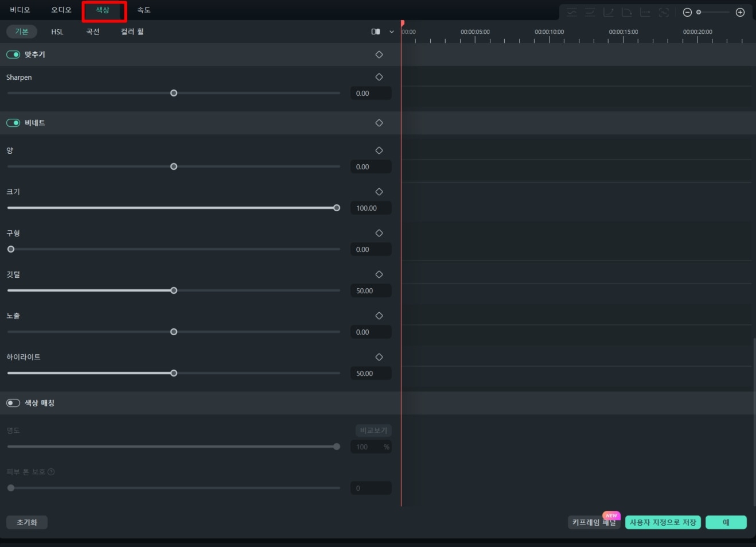Image resolution: width=756 pixels, height=547 pixels.
Task: Click the 00:00:05:00 timeline ruler mark
Action: [475, 32]
